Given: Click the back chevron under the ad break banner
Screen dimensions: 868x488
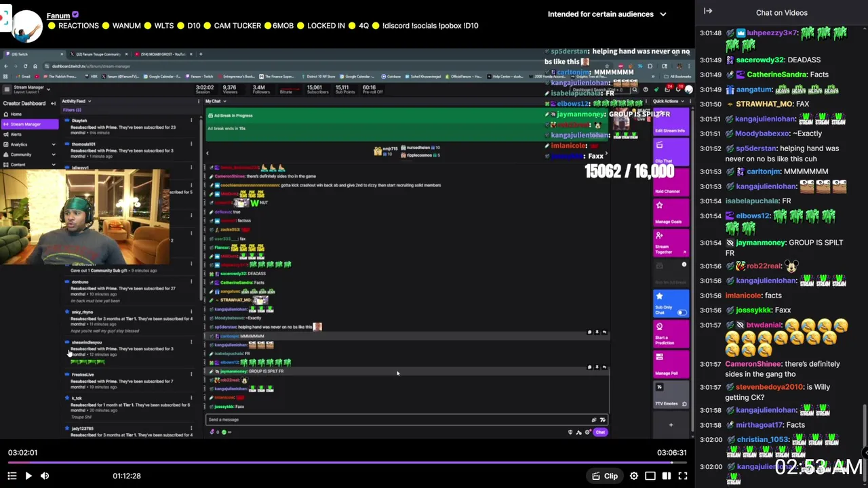Looking at the screenshot, I should coord(208,153).
